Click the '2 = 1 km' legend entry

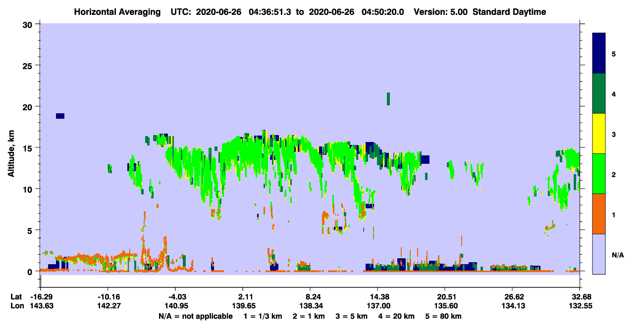point(310,316)
